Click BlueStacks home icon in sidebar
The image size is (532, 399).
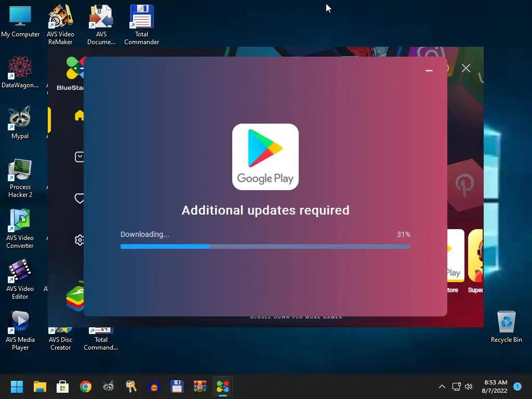click(x=79, y=115)
